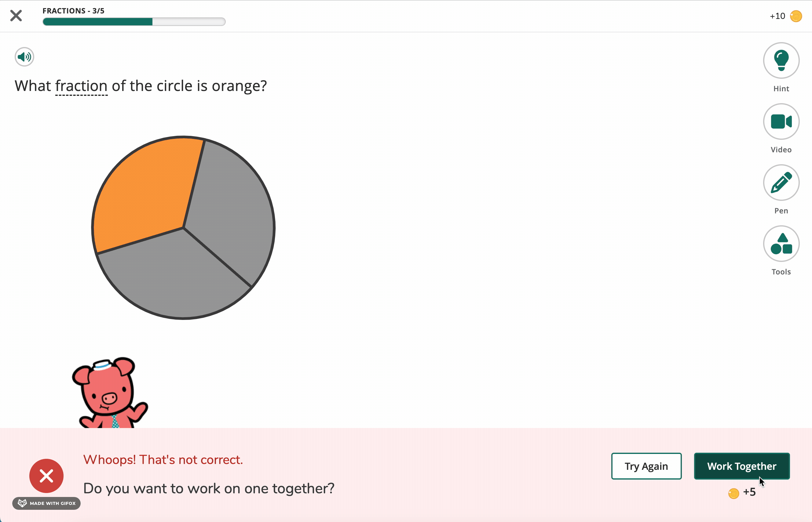The image size is (812, 522).
Task: Select the Pen tool
Action: [x=781, y=183]
